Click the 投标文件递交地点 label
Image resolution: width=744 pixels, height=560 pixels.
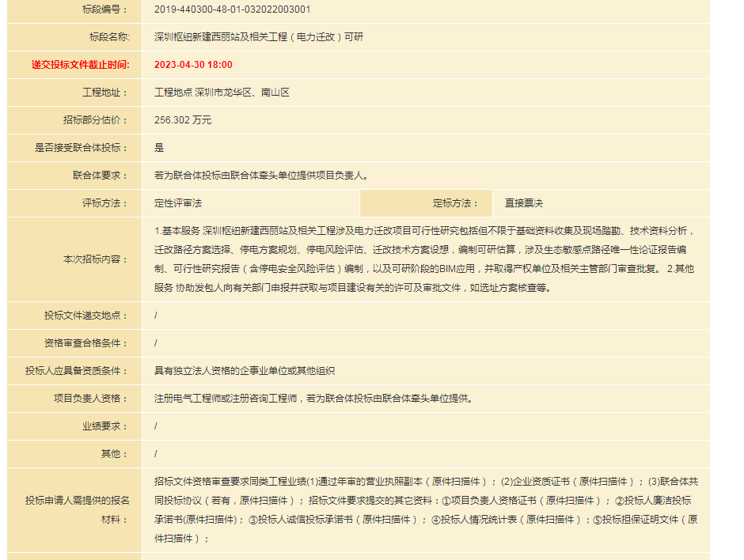tap(86, 316)
